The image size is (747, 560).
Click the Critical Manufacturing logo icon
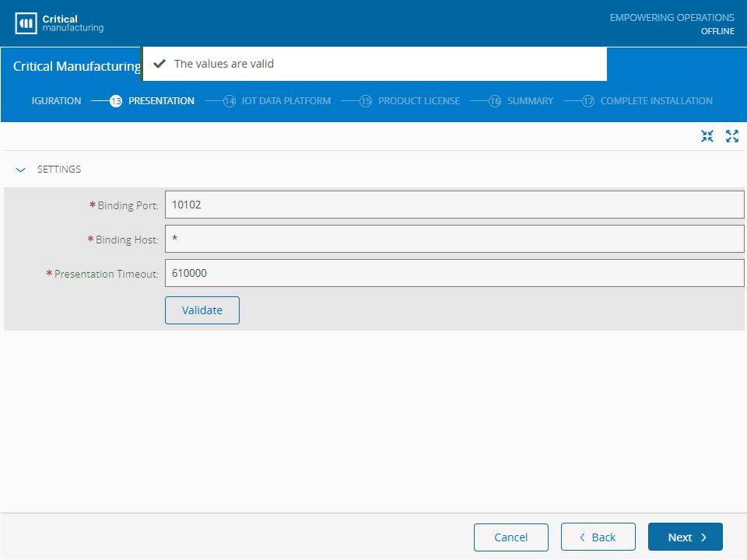26,23
